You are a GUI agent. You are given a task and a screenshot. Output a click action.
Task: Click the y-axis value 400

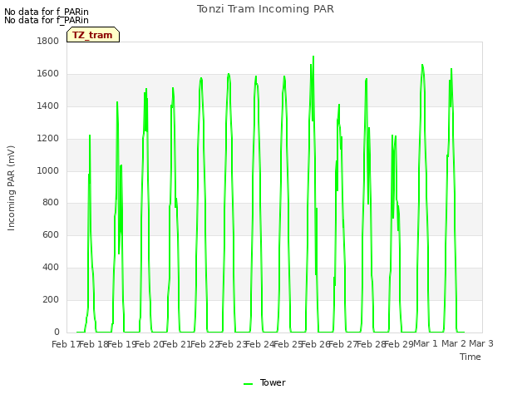tap(51, 268)
